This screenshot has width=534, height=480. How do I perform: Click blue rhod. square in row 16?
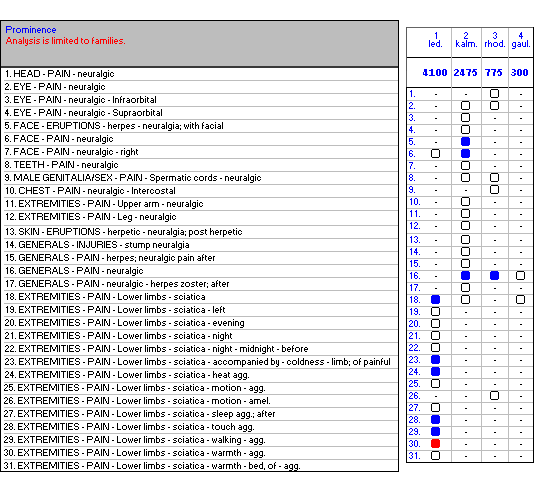click(494, 276)
